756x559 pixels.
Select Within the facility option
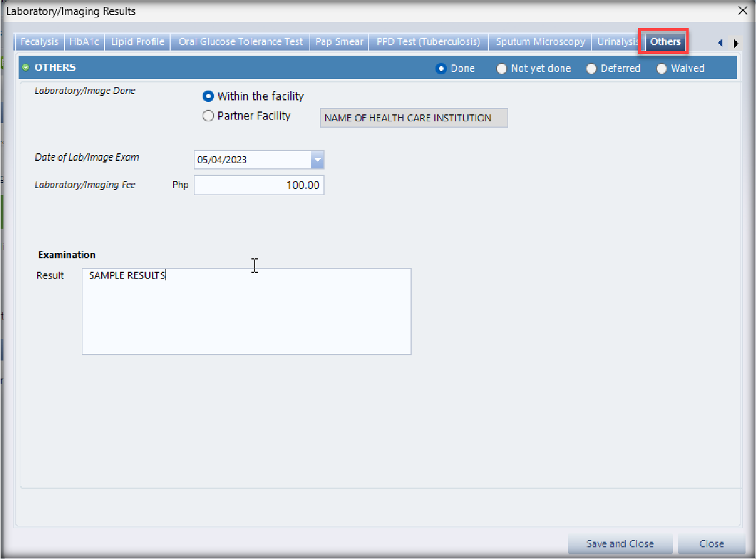pyautogui.click(x=208, y=96)
